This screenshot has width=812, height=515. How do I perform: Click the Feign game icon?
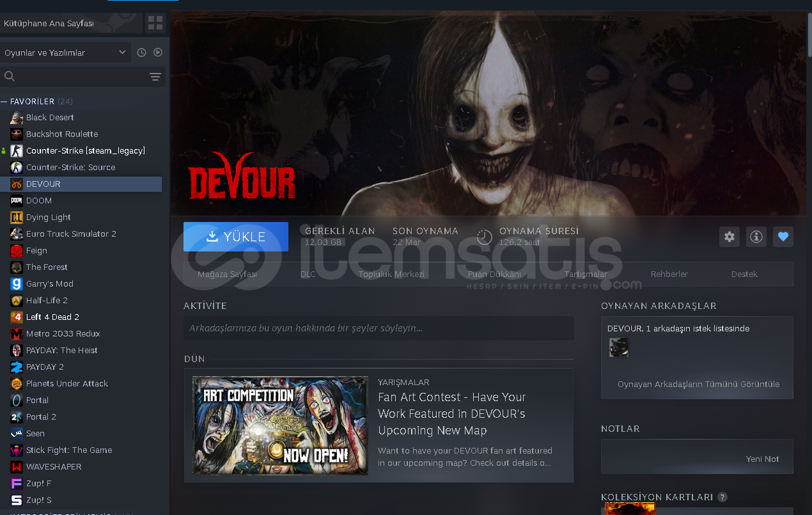point(17,250)
